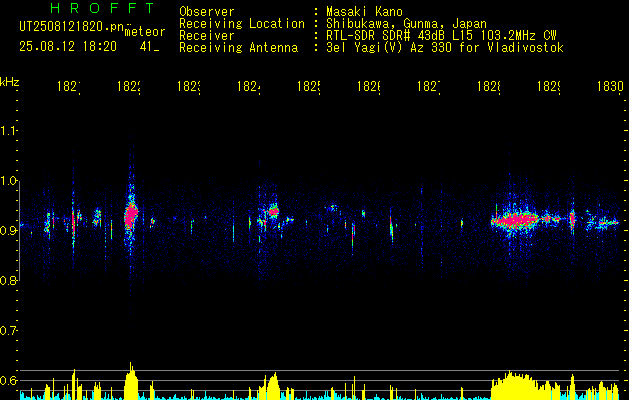This screenshot has width=629, height=400.
Task: Click the long red echo after 1828
Action: (515, 220)
